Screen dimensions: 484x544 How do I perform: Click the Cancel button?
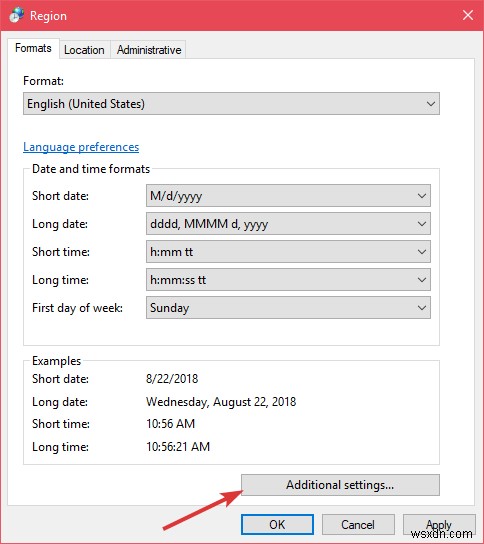point(358,524)
